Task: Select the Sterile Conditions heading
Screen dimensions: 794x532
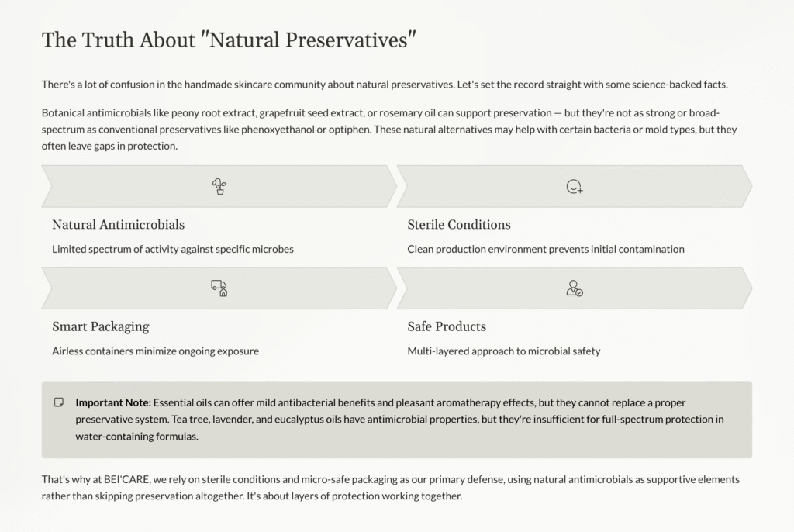Action: (x=459, y=225)
